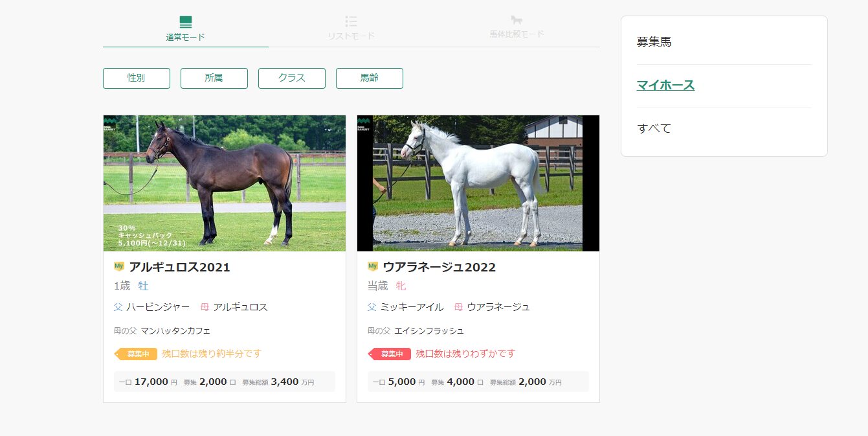Open the 性別 filter dropdown
Viewport: 868px width, 436px height.
(137, 78)
